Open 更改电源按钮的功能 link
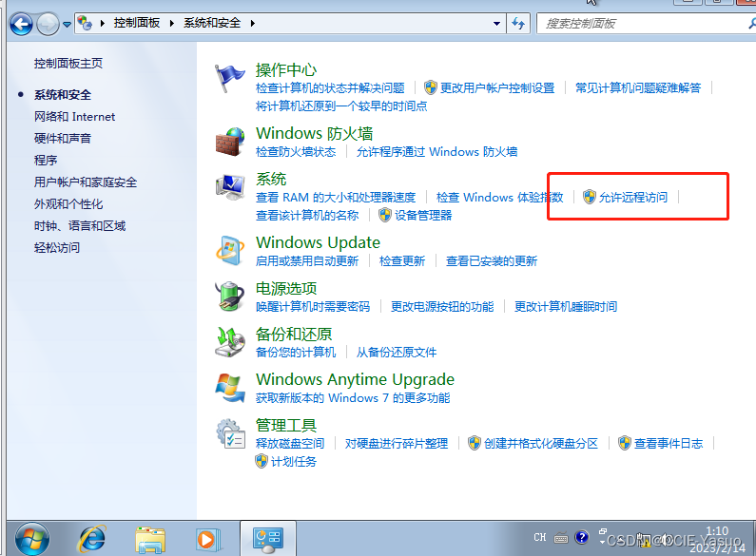Screen dimensions: 756x556 click(x=442, y=307)
